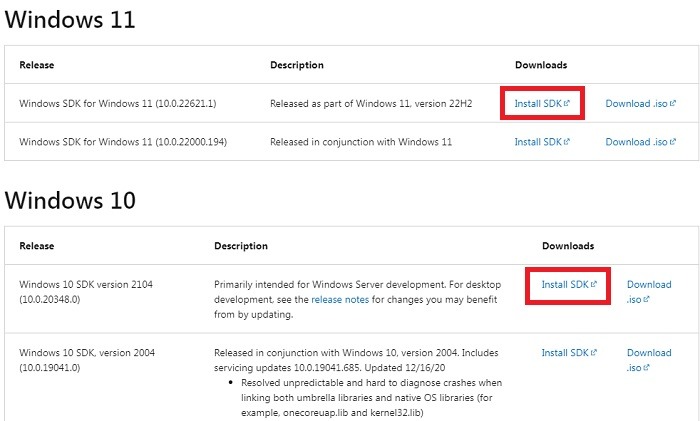Click 'Released as part of Windows 11, version 22H2'

tap(371, 104)
